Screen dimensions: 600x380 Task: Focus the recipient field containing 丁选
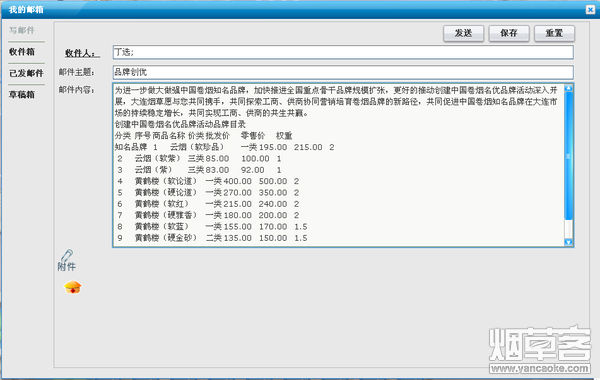point(343,52)
